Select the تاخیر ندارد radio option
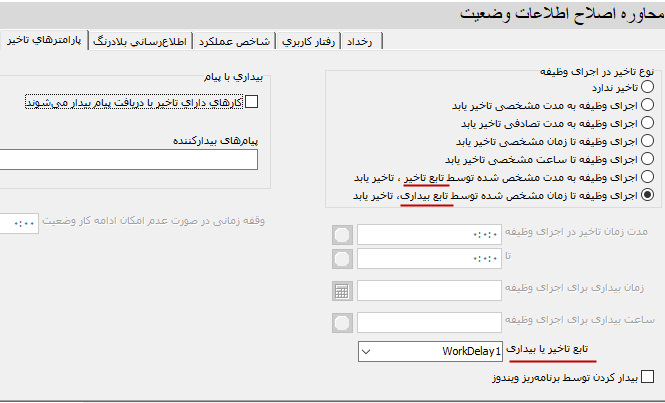665x403 pixels. [647, 87]
